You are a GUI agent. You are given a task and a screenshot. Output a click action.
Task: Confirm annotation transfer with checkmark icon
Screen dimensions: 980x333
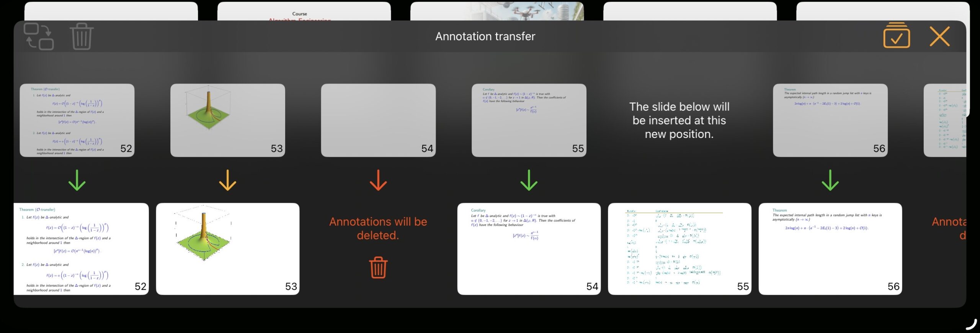coord(897,35)
